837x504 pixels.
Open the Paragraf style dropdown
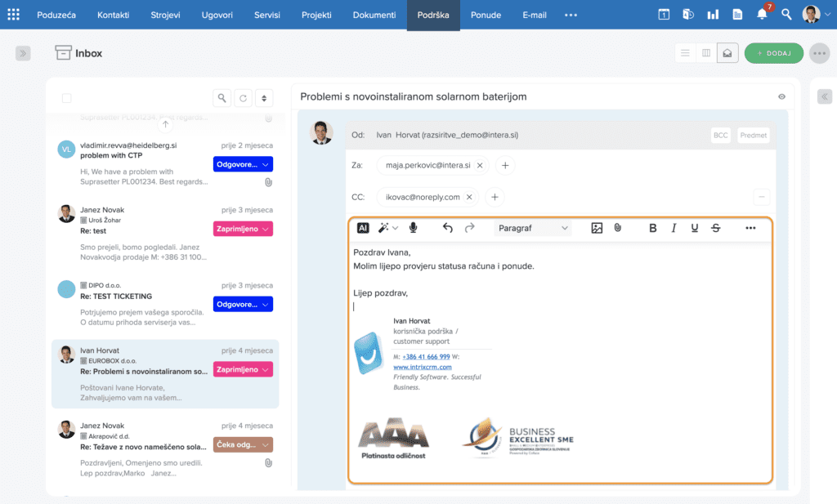[x=533, y=228]
